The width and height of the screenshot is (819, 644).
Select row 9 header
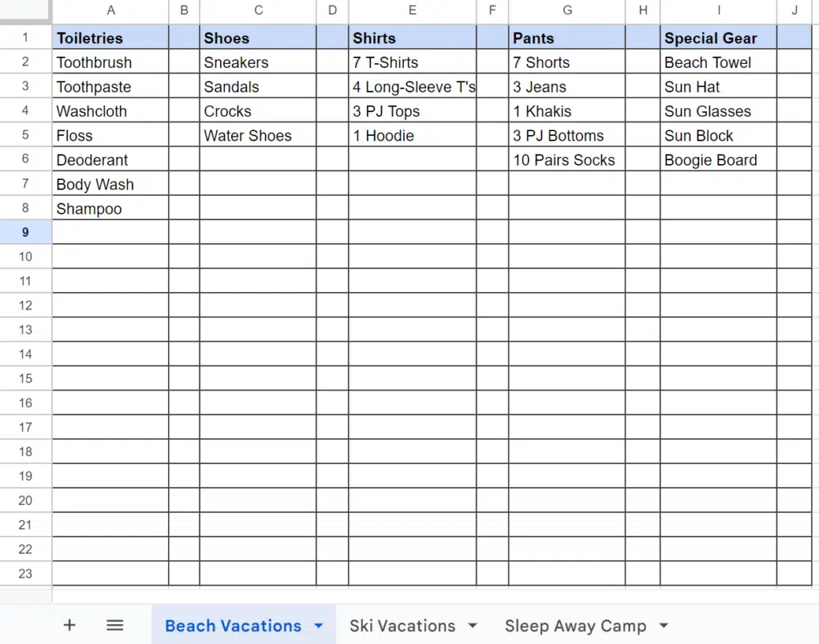[26, 232]
